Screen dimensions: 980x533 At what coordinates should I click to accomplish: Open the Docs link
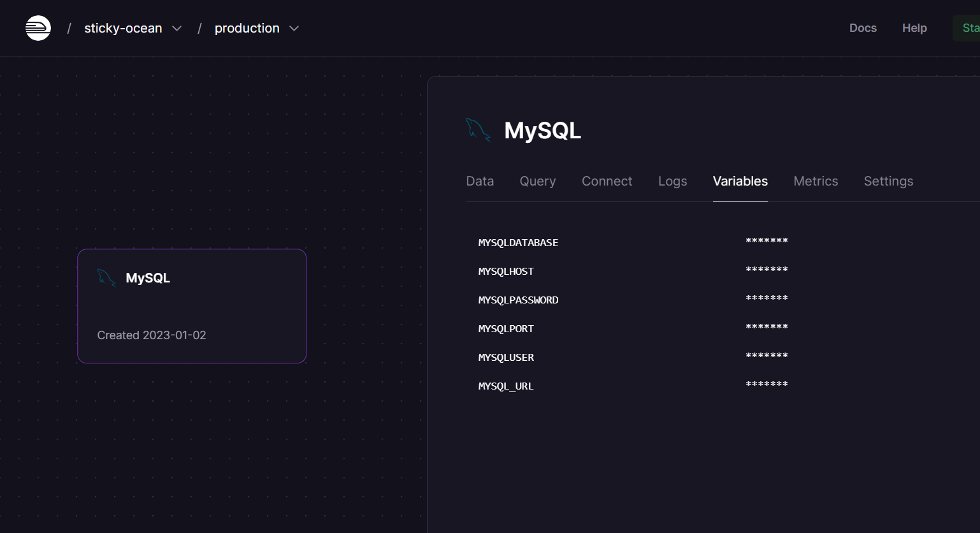863,28
